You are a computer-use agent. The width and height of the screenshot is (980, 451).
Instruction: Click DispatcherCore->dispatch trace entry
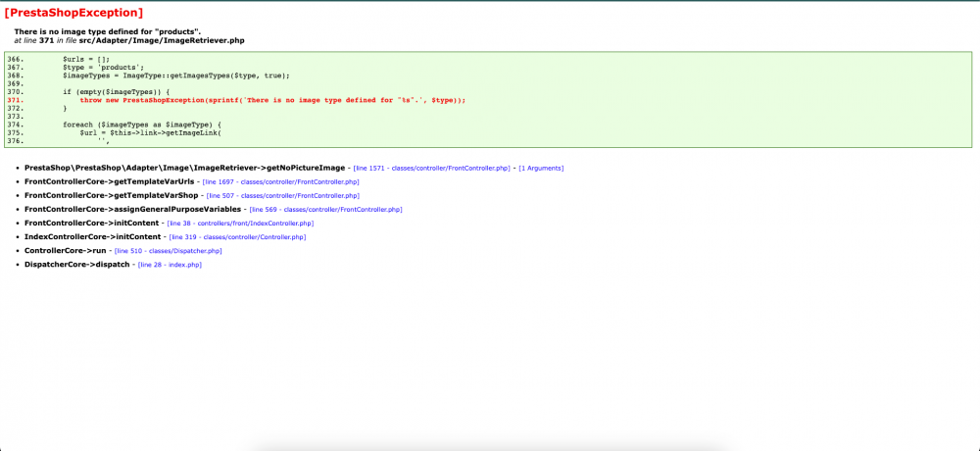(x=76, y=264)
